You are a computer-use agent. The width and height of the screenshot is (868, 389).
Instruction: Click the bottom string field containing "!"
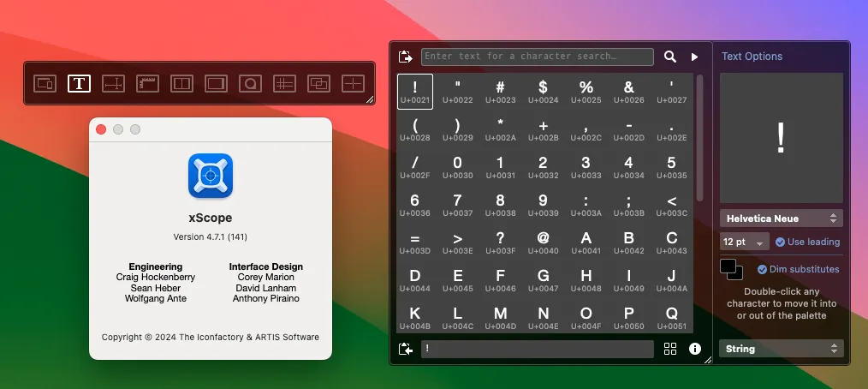pyautogui.click(x=537, y=349)
